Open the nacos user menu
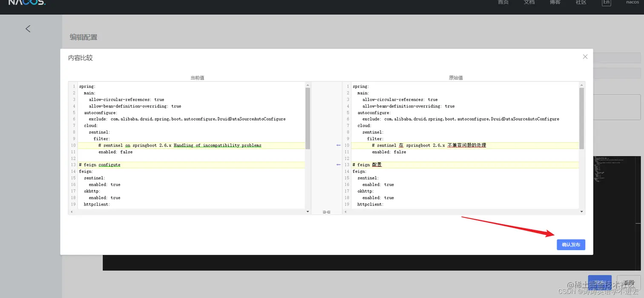This screenshot has width=644, height=298. click(x=632, y=2)
